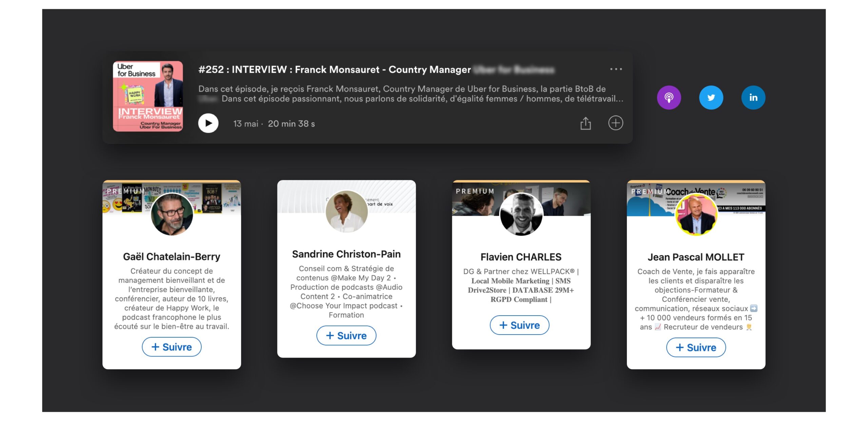The image size is (868, 421).
Task: Follow Jean Pascal MOLLET
Action: click(696, 347)
